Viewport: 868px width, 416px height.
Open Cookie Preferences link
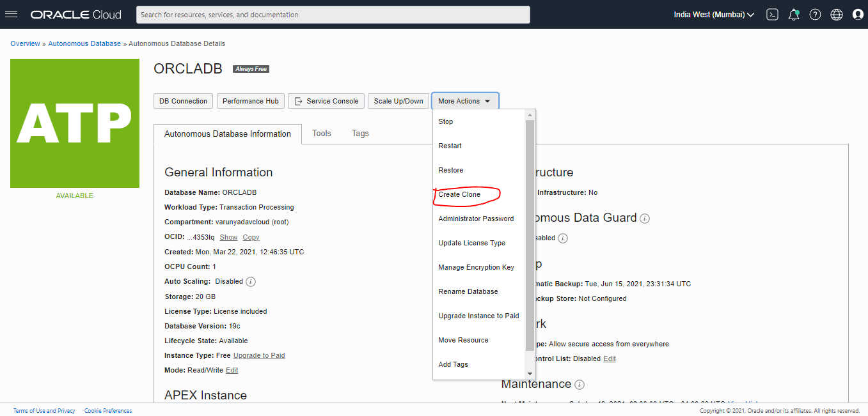point(108,411)
